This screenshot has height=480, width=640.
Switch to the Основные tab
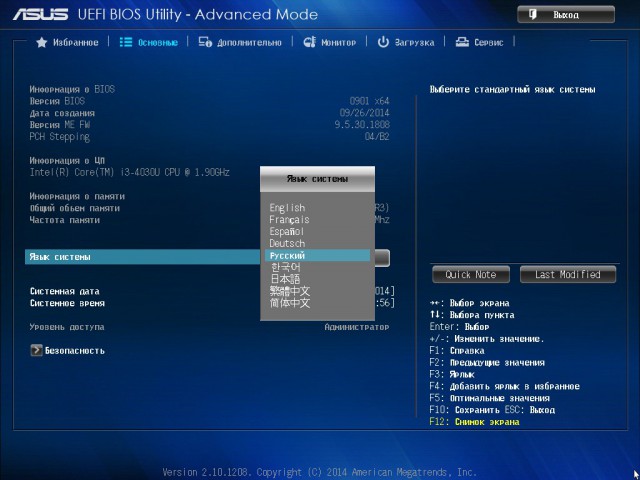click(149, 42)
